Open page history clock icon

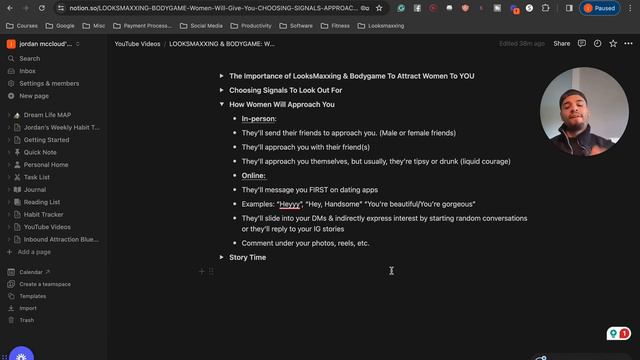[x=597, y=44]
